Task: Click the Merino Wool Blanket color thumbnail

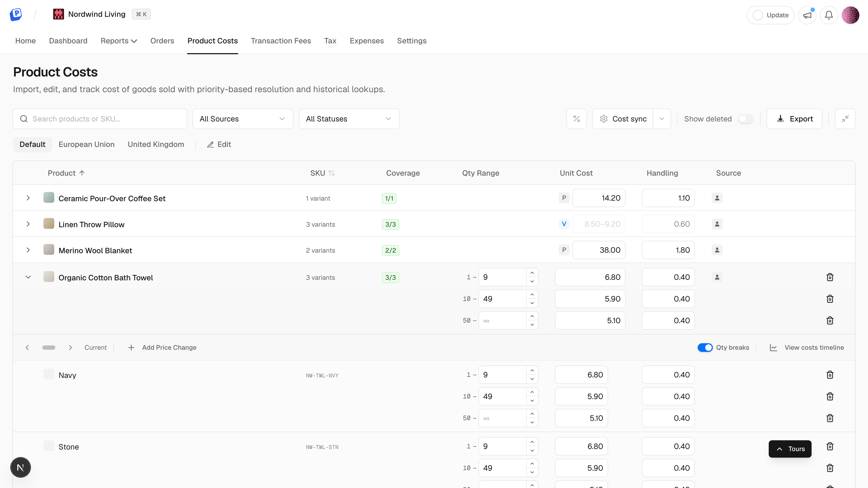Action: 49,249
